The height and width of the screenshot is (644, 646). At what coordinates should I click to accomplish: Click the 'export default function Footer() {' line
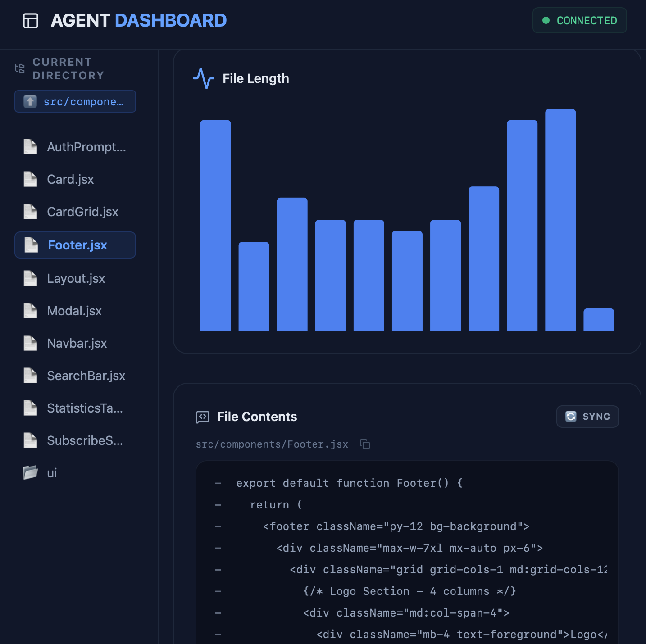click(350, 483)
